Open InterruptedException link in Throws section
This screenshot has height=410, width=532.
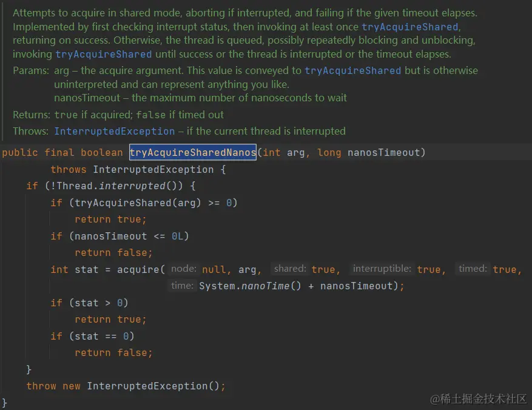point(114,131)
